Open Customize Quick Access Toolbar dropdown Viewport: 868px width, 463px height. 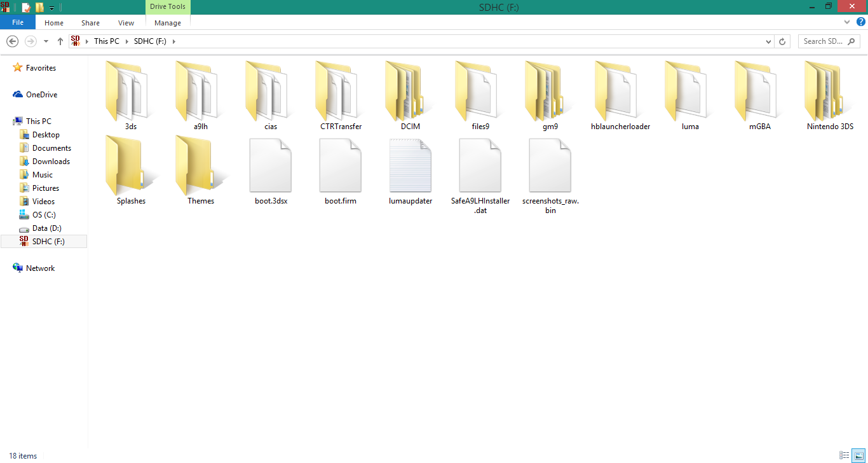pyautogui.click(x=52, y=8)
